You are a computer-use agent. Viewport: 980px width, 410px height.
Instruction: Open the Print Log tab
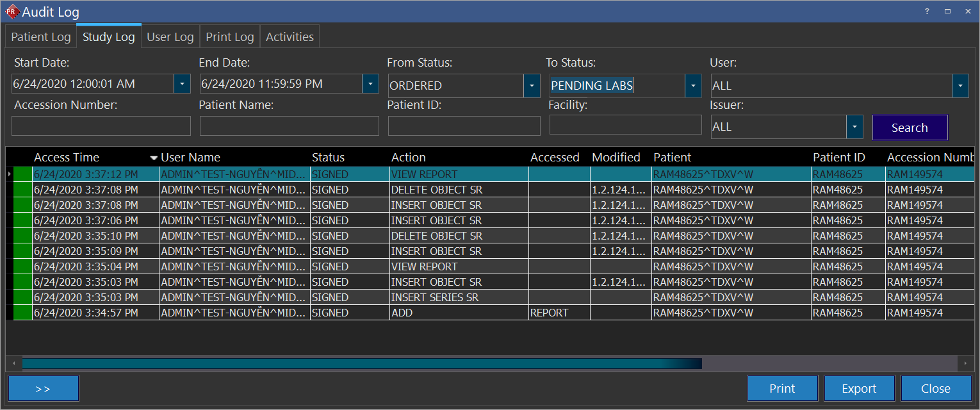pyautogui.click(x=229, y=37)
